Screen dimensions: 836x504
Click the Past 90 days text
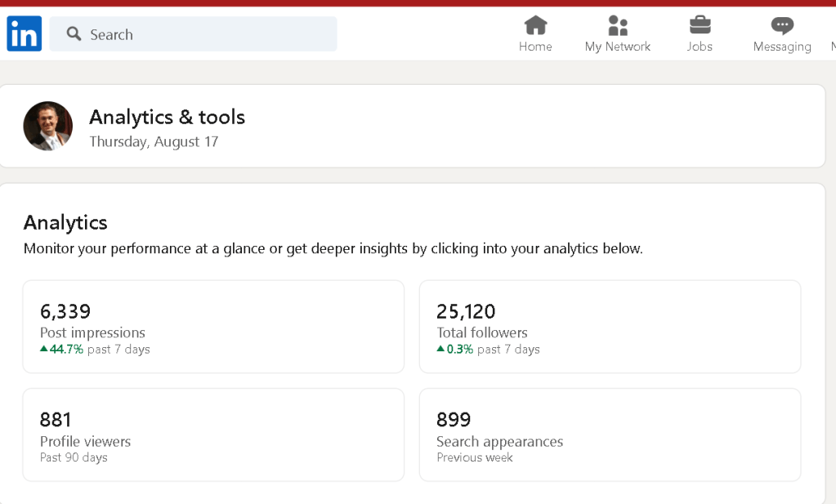(x=74, y=457)
